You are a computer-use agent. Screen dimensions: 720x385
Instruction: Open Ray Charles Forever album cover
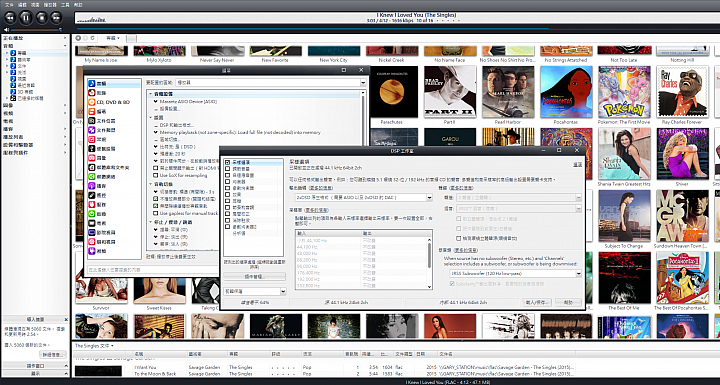point(682,92)
